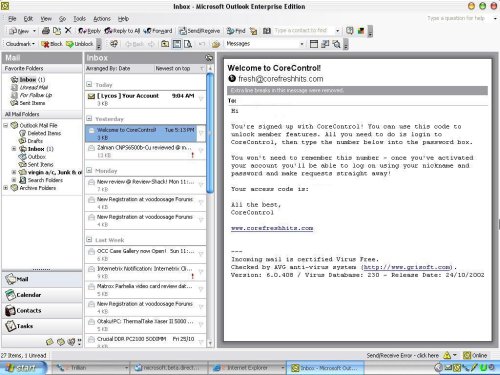Viewport: 500px width, 375px height.
Task: Open the Drafts folder
Action: 31,141
